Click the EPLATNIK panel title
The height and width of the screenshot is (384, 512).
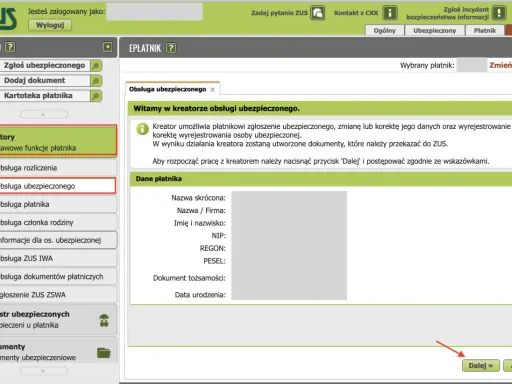point(145,48)
